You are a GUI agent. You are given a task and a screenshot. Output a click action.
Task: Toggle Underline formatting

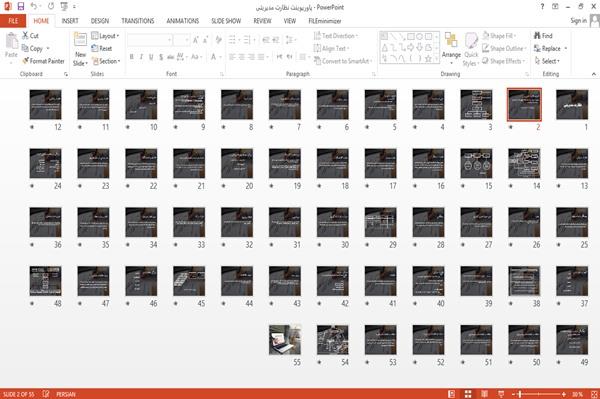(x=151, y=57)
